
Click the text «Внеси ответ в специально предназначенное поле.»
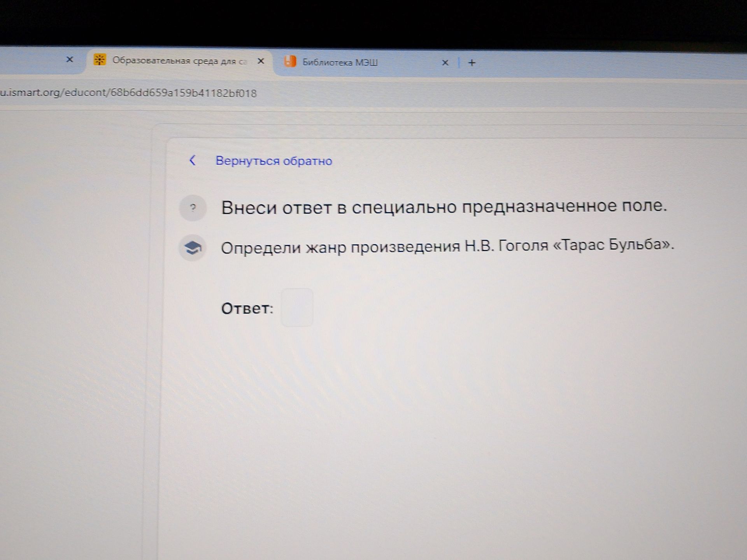[444, 207]
